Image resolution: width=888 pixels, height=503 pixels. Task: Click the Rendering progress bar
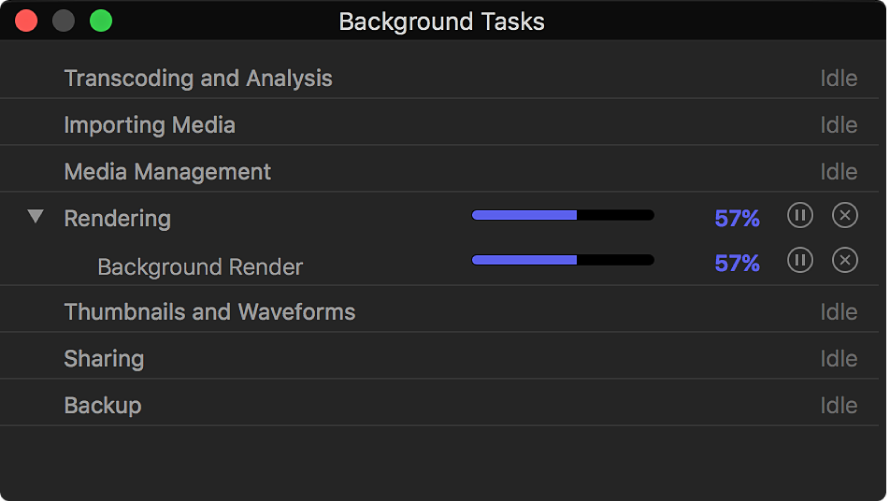tap(562, 215)
